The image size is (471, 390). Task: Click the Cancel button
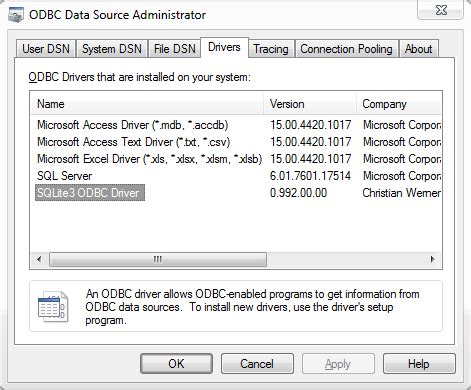pyautogui.click(x=257, y=363)
